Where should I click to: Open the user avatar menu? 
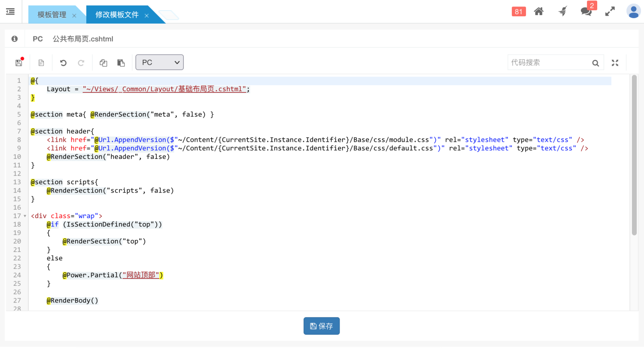pyautogui.click(x=633, y=12)
